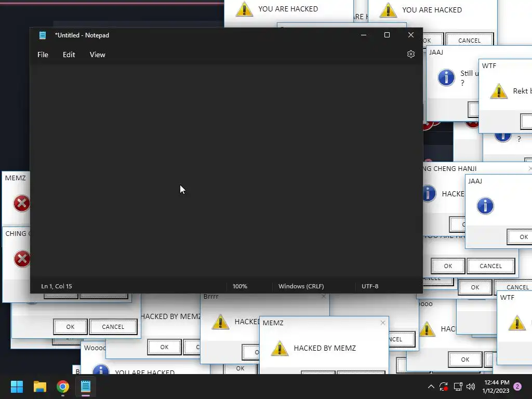Click info icon in NG CHENG HANJI dialog
The image size is (532, 399).
click(x=429, y=194)
